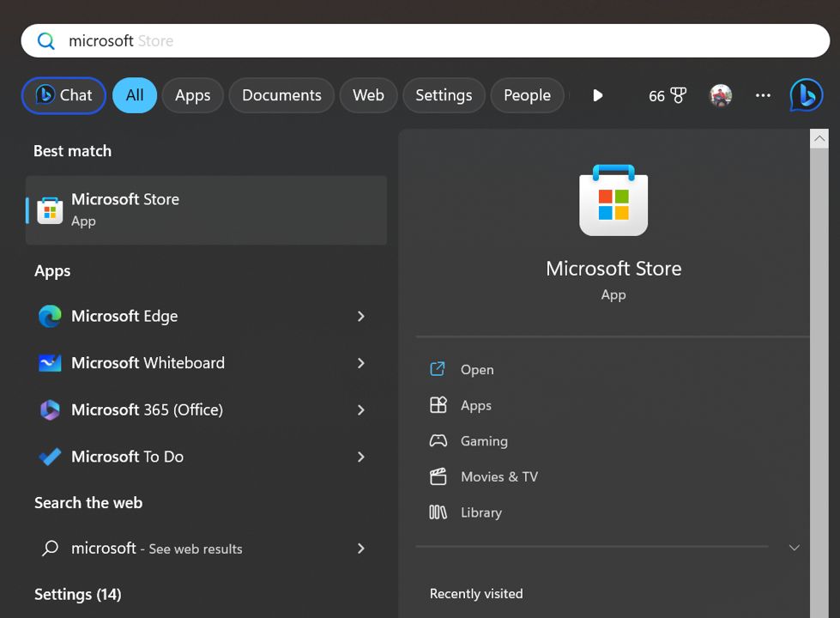Show more filter tabs with the arrow
The image size is (840, 618).
pyautogui.click(x=598, y=95)
